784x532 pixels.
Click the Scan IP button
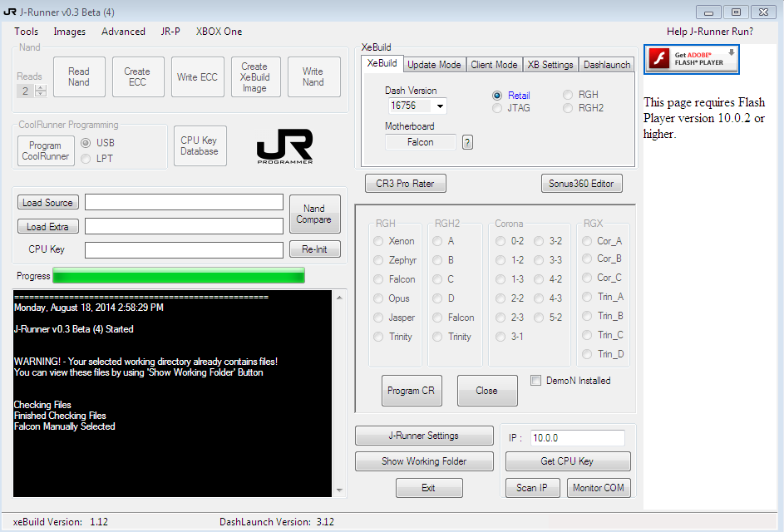[532, 488]
